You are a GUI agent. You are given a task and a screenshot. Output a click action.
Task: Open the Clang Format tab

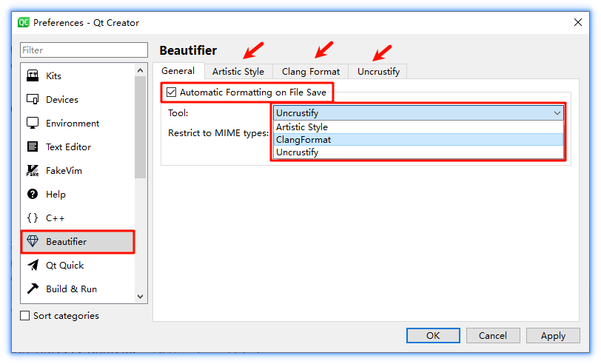(x=311, y=72)
